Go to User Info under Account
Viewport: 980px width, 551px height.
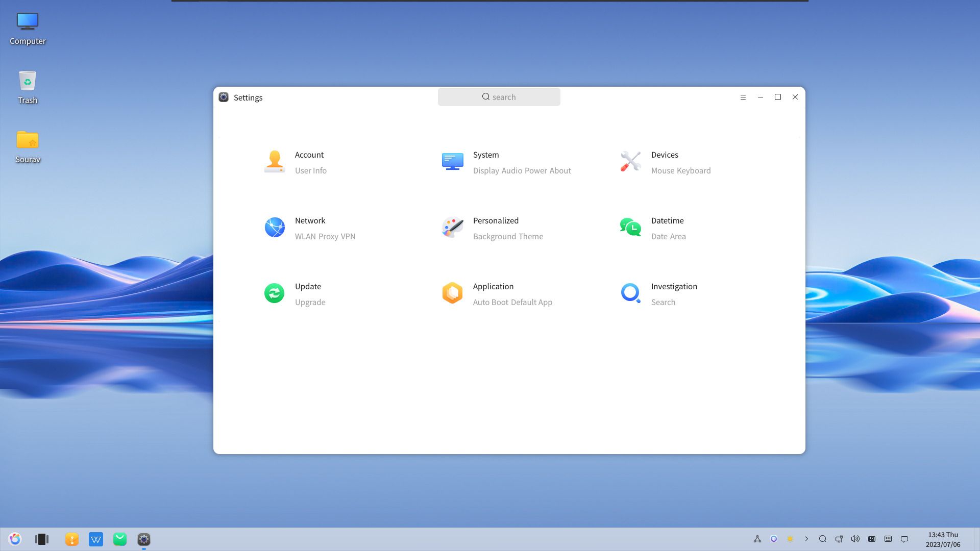click(311, 170)
